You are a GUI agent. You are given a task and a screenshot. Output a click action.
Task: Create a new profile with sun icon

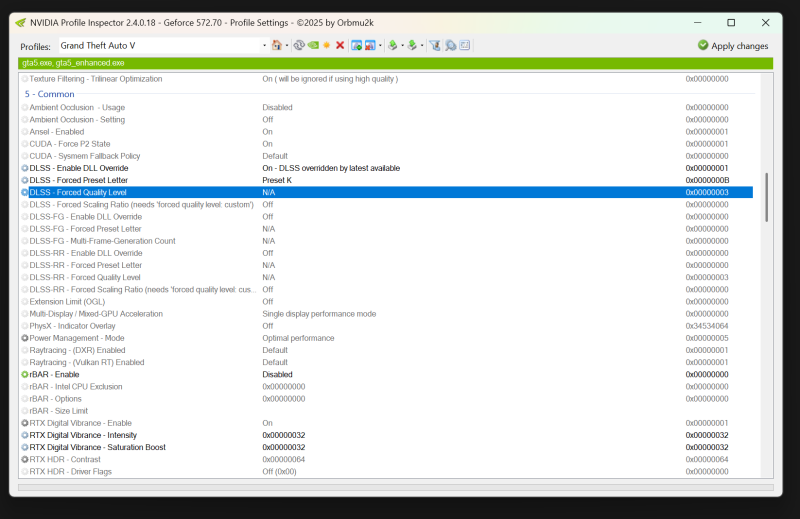327,45
